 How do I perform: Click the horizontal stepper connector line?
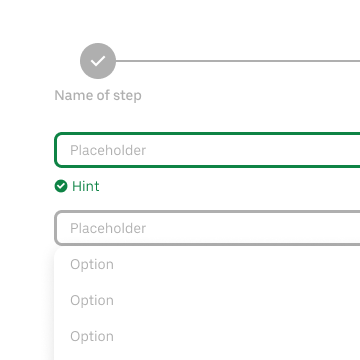pyautogui.click(x=238, y=61)
